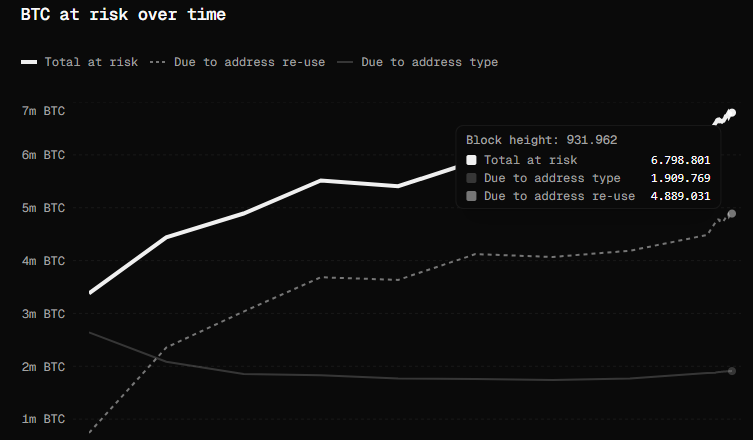Click white data point at end of total line

(732, 112)
